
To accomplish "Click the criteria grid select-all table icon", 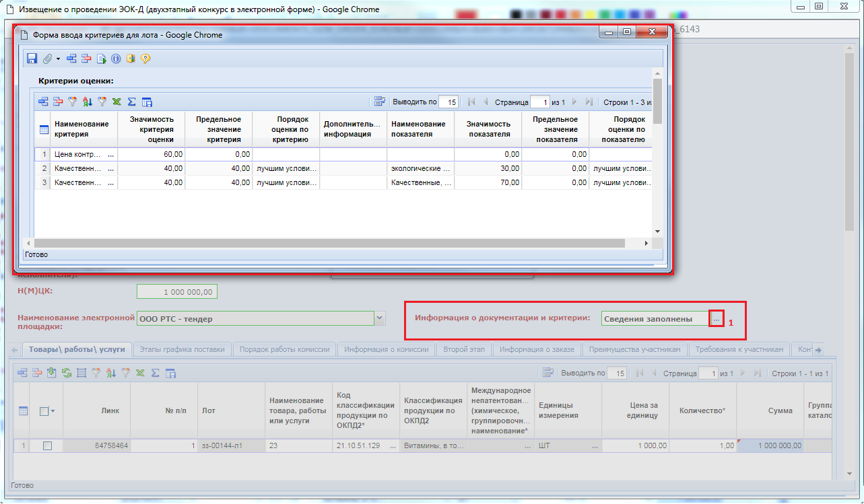I will tap(43, 129).
